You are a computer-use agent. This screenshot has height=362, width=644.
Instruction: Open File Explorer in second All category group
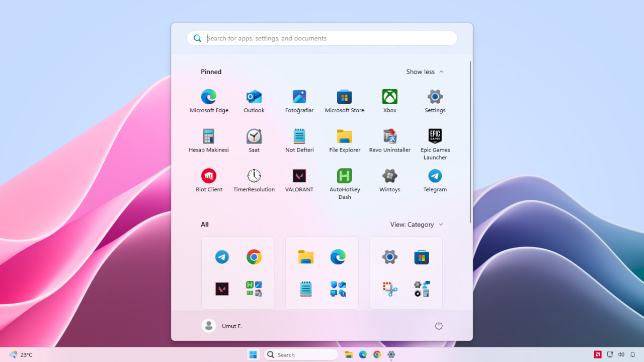pyautogui.click(x=306, y=257)
